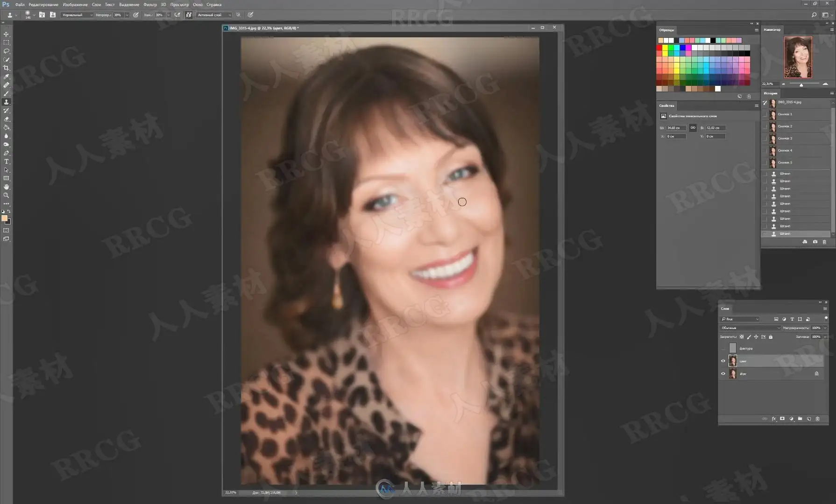Open the options bar opacity dropdown arrow
This screenshot has height=504, width=836.
point(127,15)
